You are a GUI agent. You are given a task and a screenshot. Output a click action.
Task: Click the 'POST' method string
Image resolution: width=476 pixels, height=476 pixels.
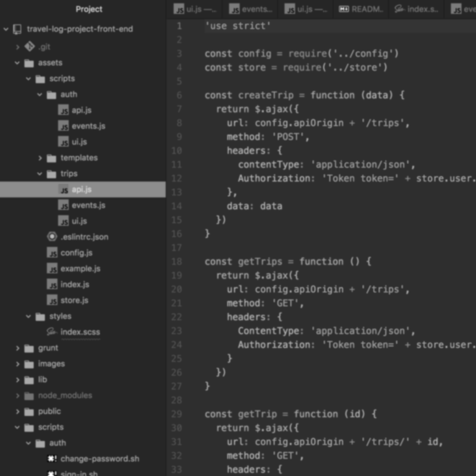[288, 137]
